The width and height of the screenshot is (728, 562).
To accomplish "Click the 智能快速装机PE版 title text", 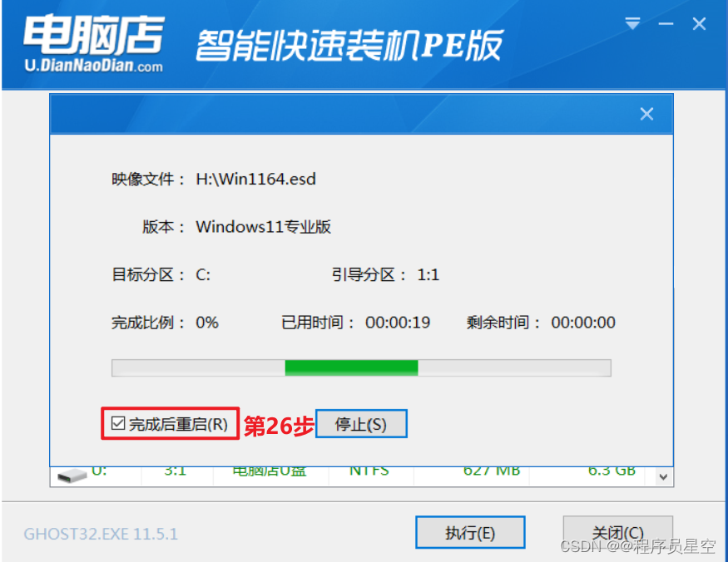I will (x=349, y=46).
